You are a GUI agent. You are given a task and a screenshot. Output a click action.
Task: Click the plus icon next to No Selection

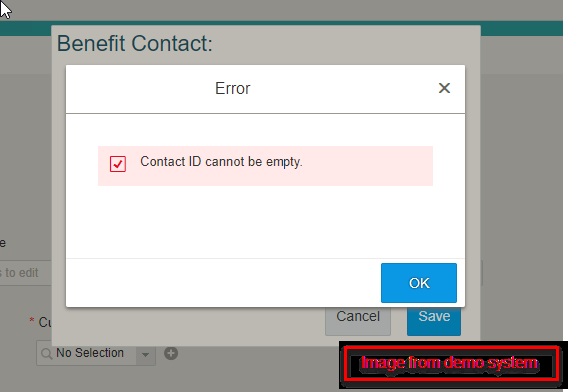click(171, 353)
